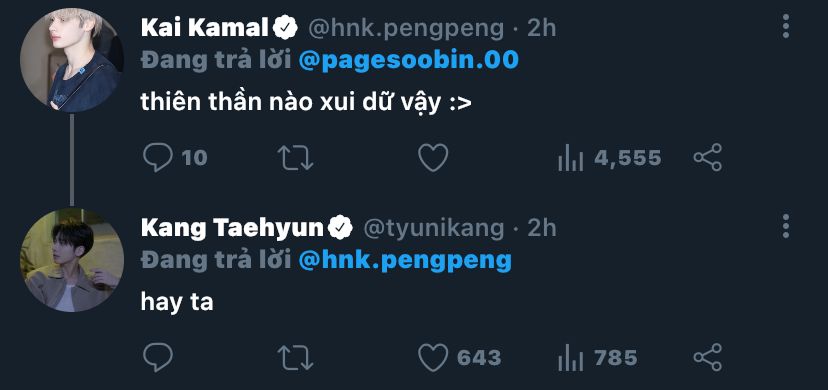Retweet Kang Taehyun's tweet
This screenshot has height=390, width=828.
296,358
